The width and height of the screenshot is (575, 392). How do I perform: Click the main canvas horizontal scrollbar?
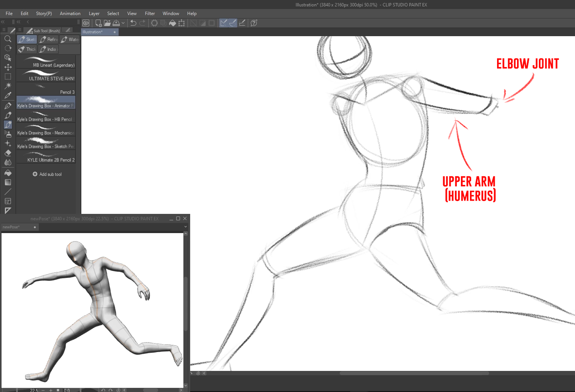tap(414, 373)
